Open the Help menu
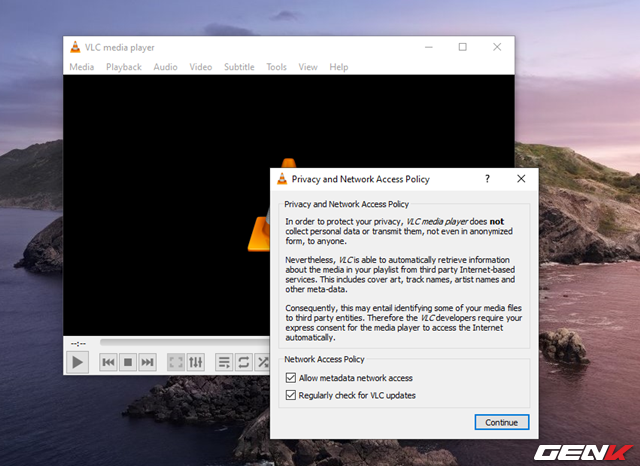This screenshot has height=466, width=640. point(339,67)
